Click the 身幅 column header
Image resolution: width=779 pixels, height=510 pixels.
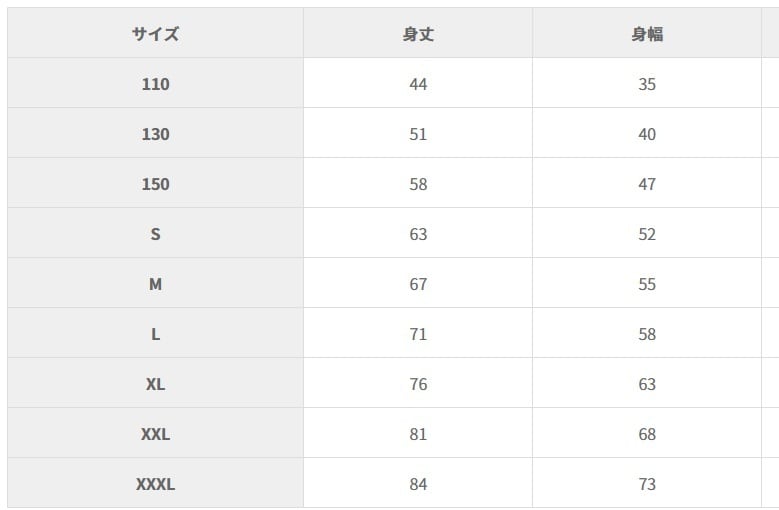[647, 34]
